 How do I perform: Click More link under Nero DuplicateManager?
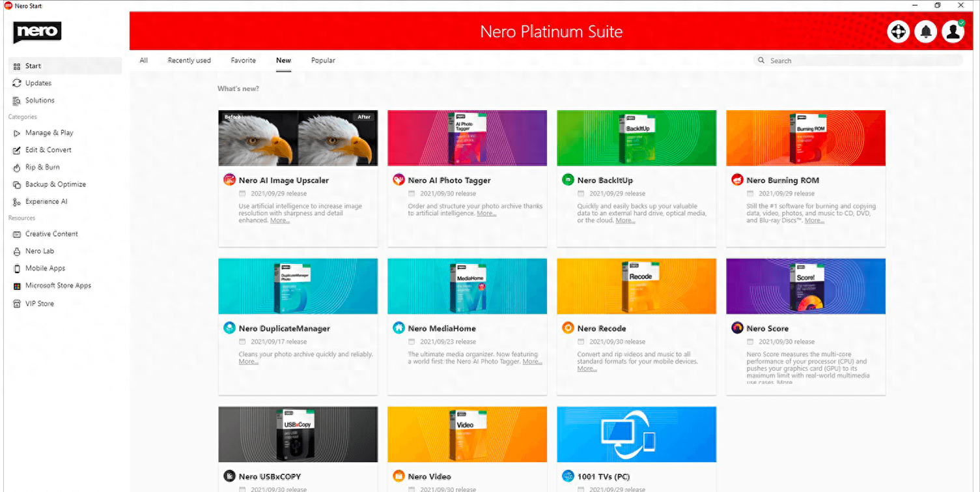pos(248,362)
